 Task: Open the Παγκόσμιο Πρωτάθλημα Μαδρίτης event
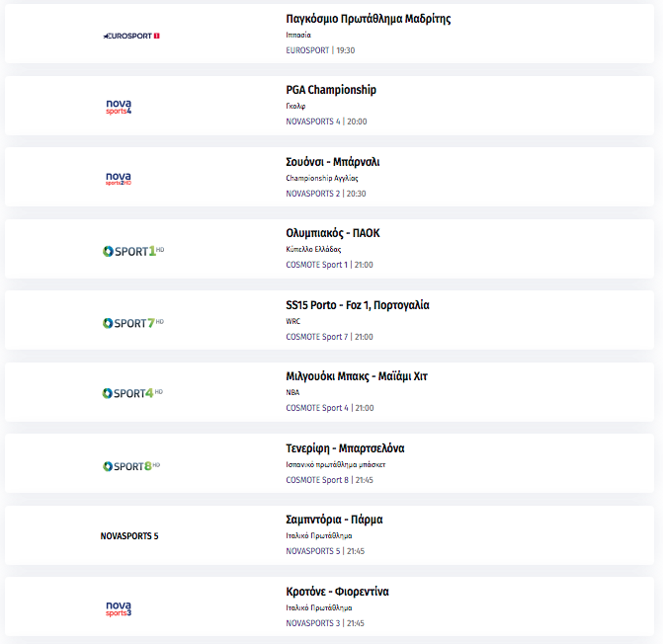(x=368, y=19)
